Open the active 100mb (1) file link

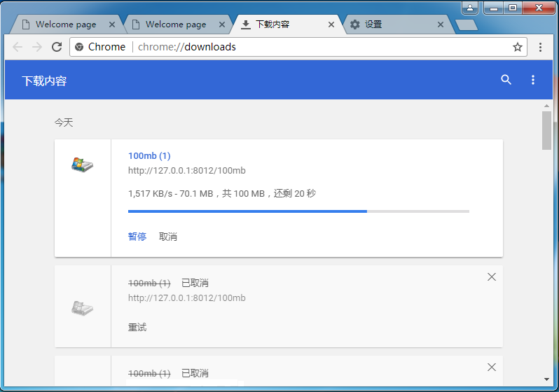(149, 155)
